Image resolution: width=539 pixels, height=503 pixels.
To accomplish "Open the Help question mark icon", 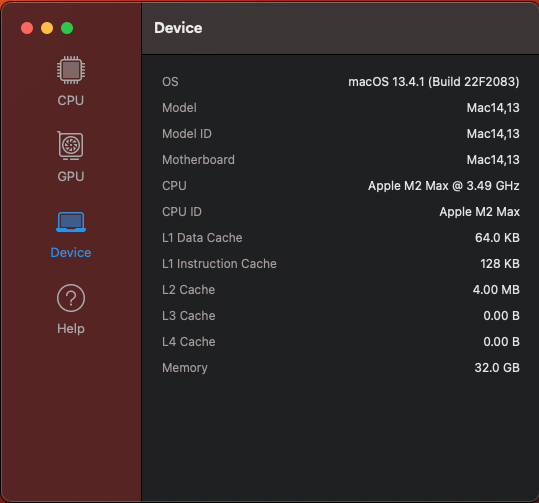I will [x=71, y=298].
